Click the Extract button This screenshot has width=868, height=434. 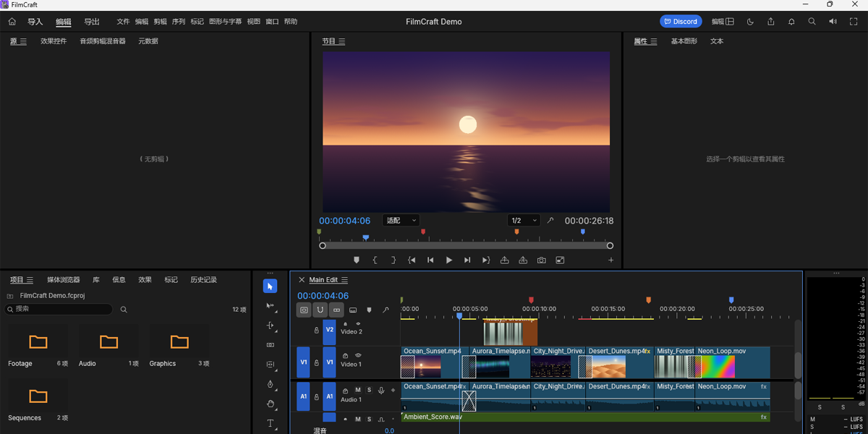click(x=523, y=260)
